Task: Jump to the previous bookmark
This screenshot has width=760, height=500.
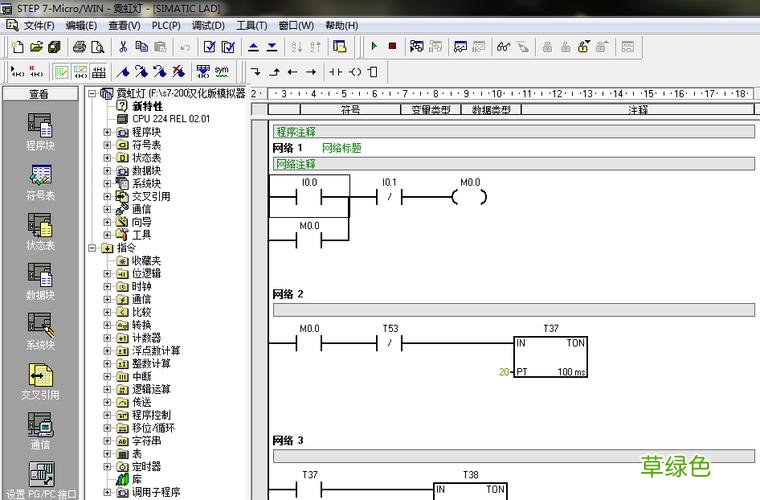Action: click(160, 72)
